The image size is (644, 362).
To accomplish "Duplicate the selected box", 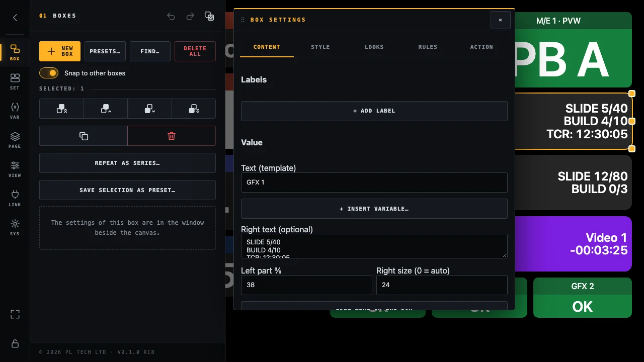I will coord(84,136).
